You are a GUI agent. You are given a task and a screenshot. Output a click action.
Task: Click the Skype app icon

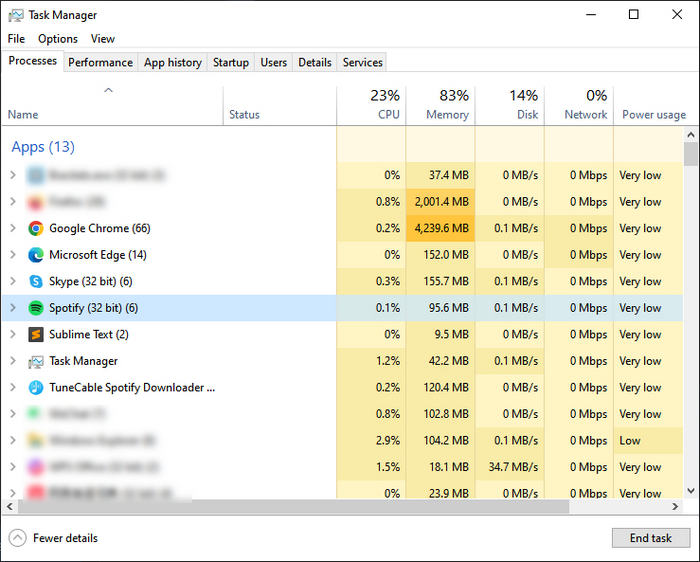click(x=36, y=281)
